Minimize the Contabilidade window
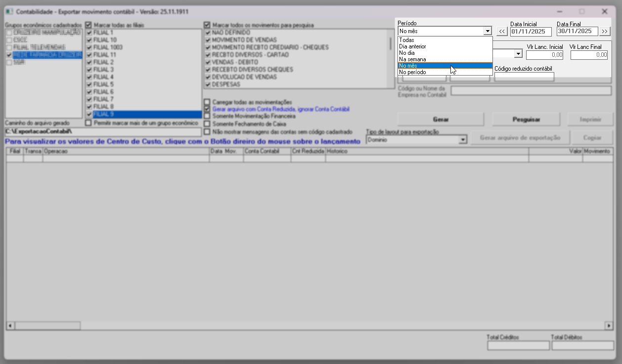Viewport: 622px width, 364px height. tap(560, 11)
